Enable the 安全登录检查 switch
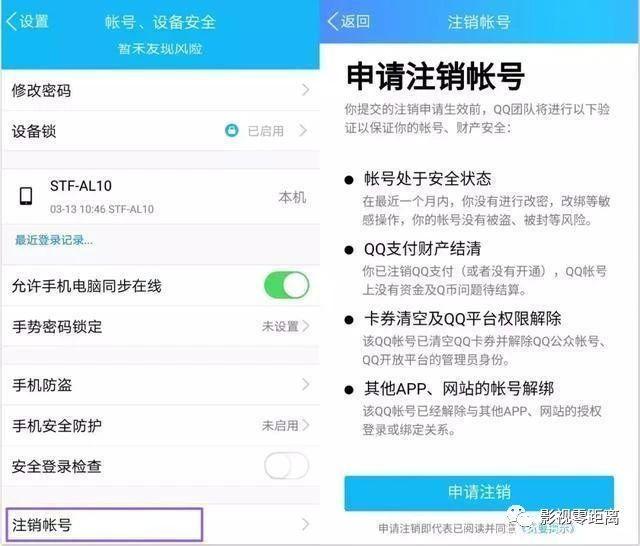Image resolution: width=640 pixels, height=546 pixels. pyautogui.click(x=287, y=466)
